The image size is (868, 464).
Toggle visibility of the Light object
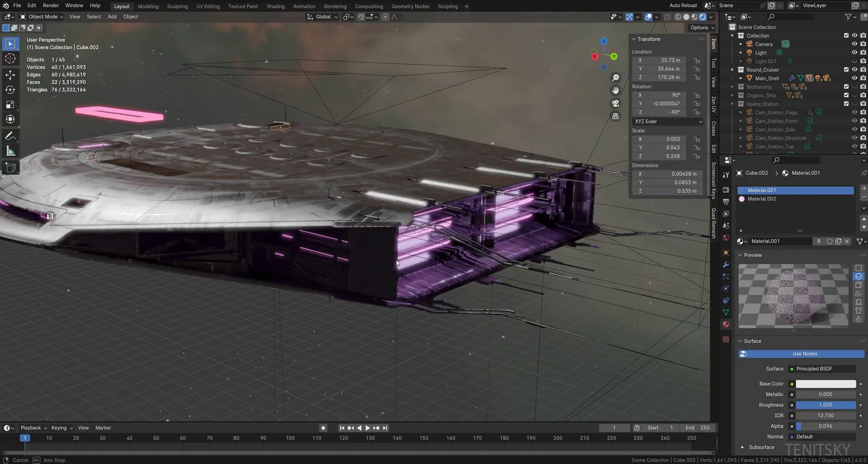[854, 53]
